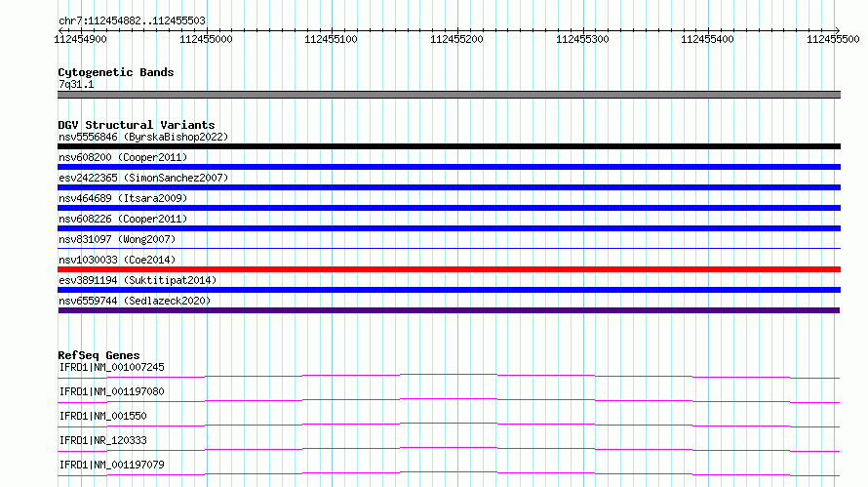Open variant nsv464689 (Itsara2009) label
The width and height of the screenshot is (868, 487).
point(123,198)
